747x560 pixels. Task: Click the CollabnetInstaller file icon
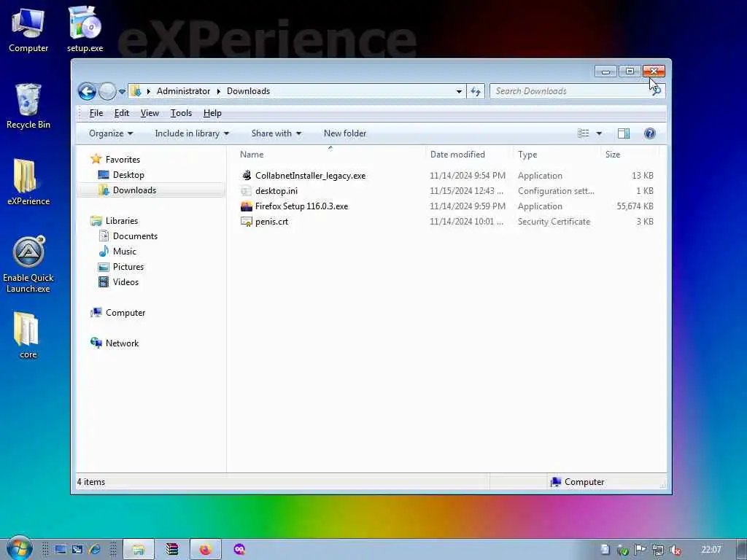(x=247, y=175)
